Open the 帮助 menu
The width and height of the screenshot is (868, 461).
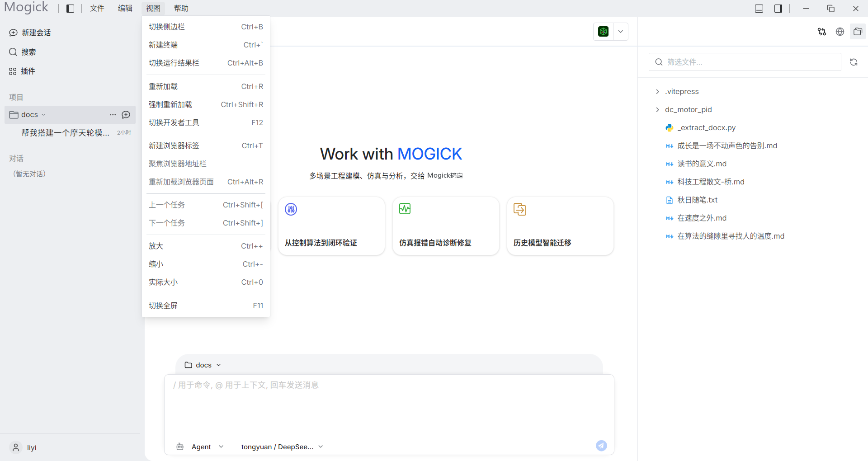click(x=181, y=9)
